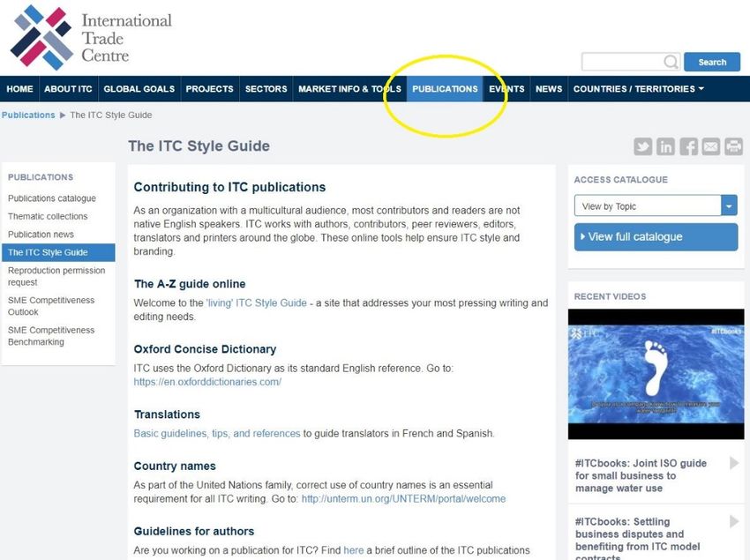
Task: Click 'Country names' heading
Action: (x=175, y=466)
